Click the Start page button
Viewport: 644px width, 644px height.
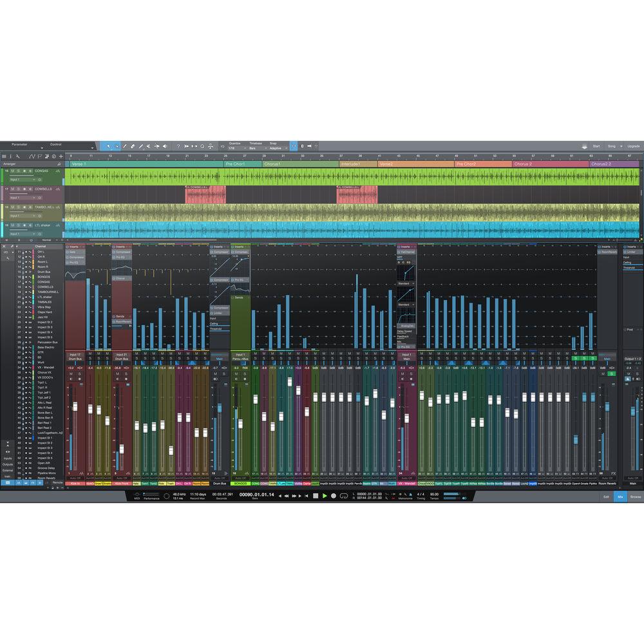[596, 146]
